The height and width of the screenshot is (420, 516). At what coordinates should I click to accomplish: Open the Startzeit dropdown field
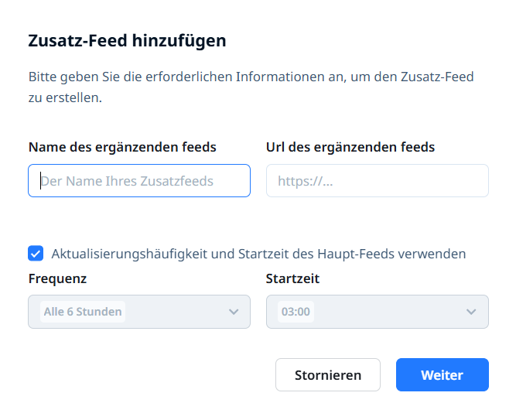(x=378, y=312)
